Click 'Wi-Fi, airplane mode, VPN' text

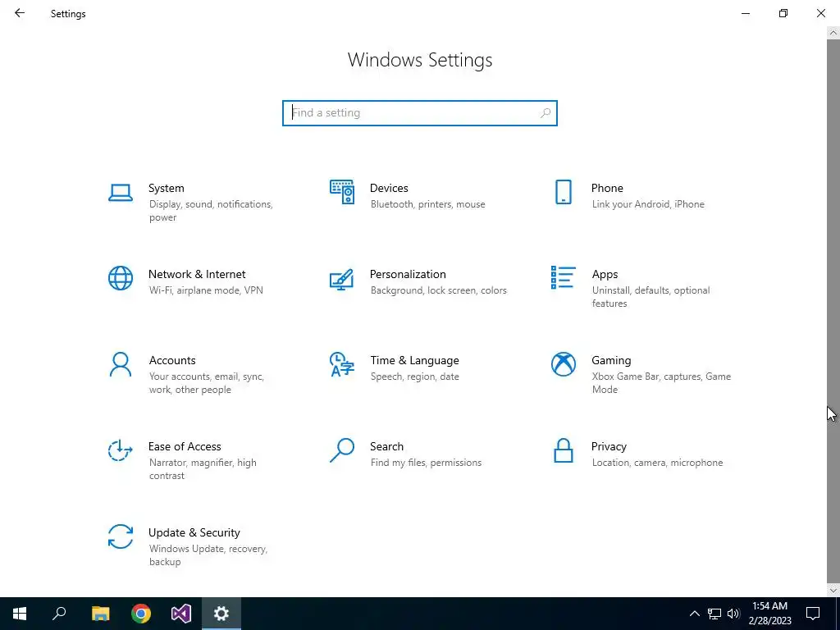coord(206,290)
